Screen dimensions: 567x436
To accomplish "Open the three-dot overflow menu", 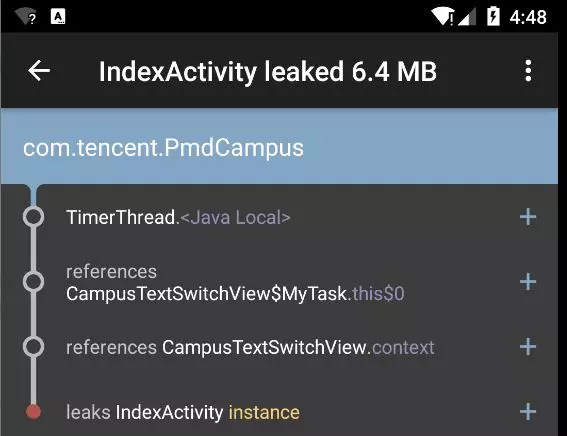I will click(x=528, y=70).
